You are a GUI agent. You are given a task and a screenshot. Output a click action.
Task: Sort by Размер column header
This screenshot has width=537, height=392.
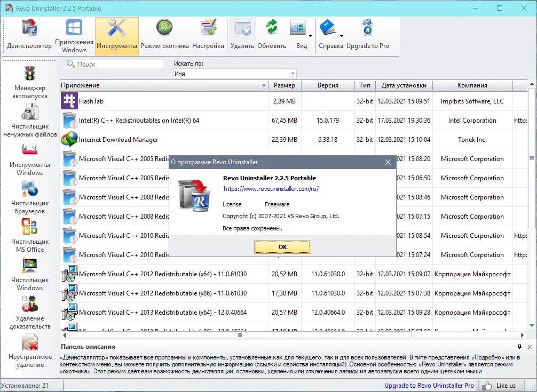[x=285, y=85]
